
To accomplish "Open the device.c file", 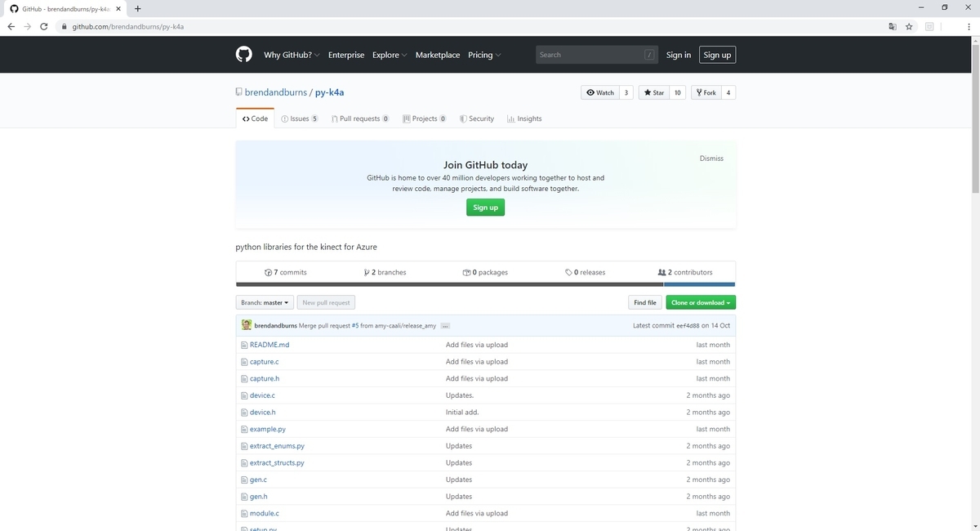I will (262, 395).
